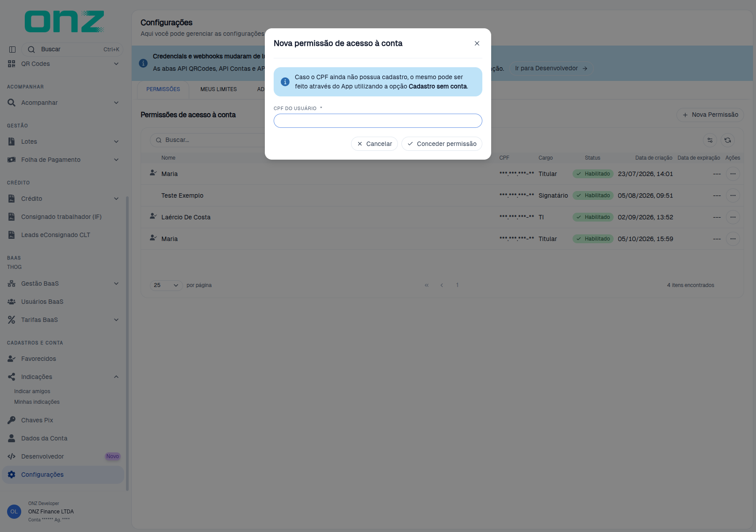This screenshot has width=756, height=532.
Task: Open Usuários BaaS users icon
Action: 11,302
